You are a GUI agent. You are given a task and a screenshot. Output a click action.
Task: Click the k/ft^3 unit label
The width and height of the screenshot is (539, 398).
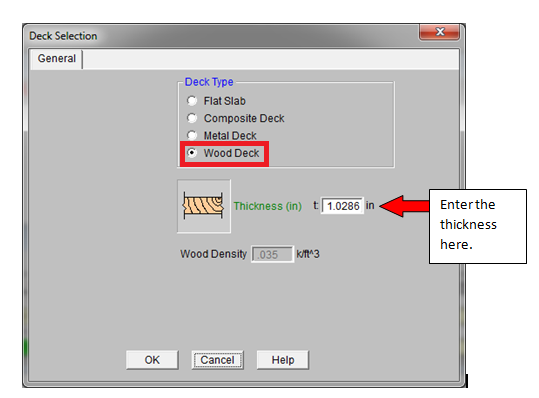(308, 254)
